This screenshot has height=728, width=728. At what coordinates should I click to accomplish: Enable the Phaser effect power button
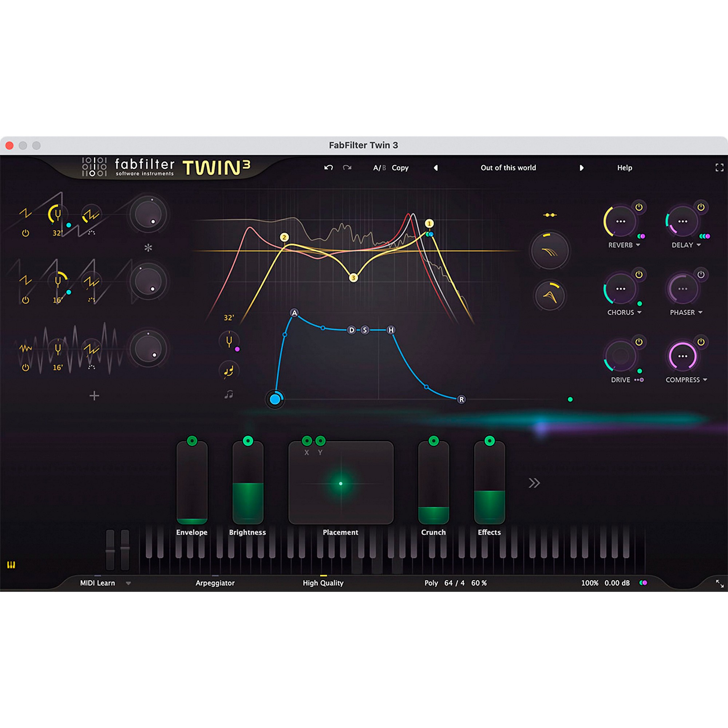pyautogui.click(x=701, y=274)
